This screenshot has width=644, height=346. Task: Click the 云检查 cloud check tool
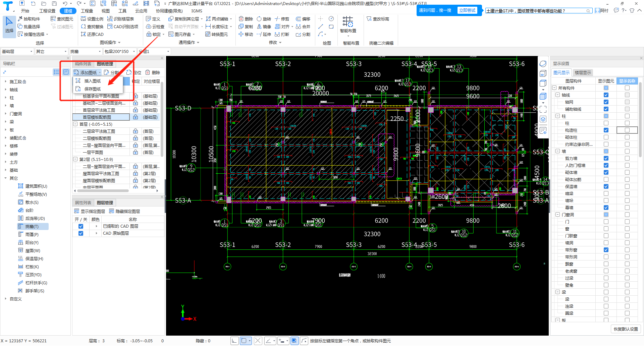click(x=155, y=26)
